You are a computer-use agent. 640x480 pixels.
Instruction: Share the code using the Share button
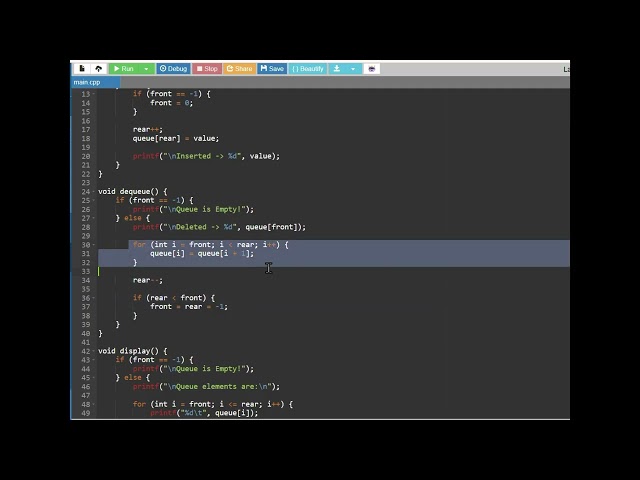(240, 69)
